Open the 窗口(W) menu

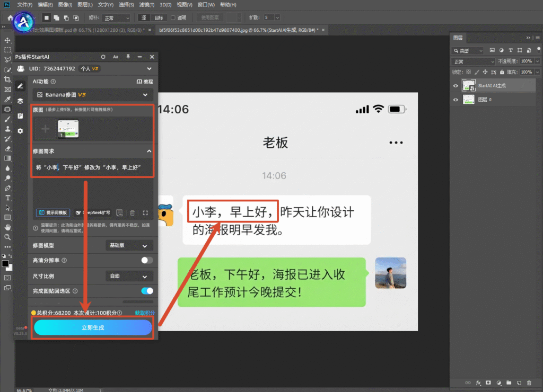pos(206,5)
